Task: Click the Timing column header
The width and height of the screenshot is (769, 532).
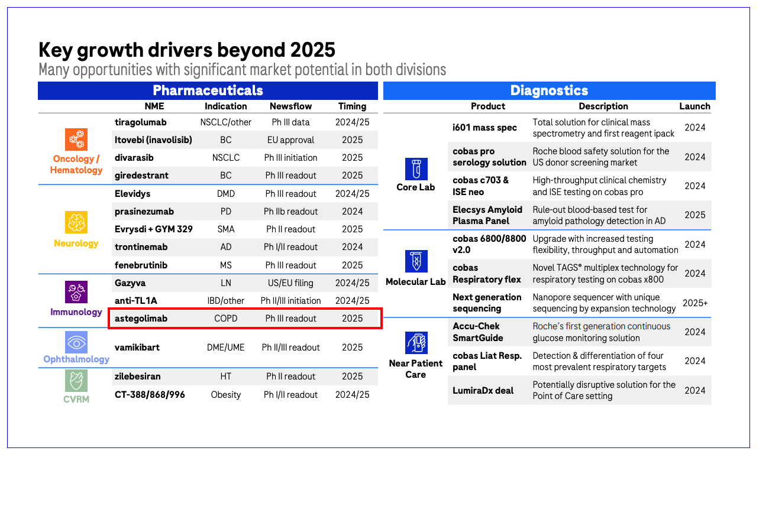Action: tap(352, 106)
